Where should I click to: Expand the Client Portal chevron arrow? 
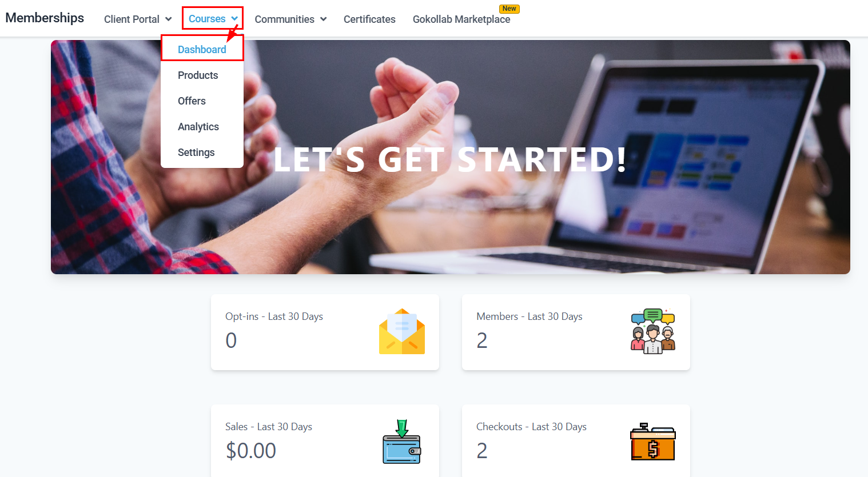[169, 19]
